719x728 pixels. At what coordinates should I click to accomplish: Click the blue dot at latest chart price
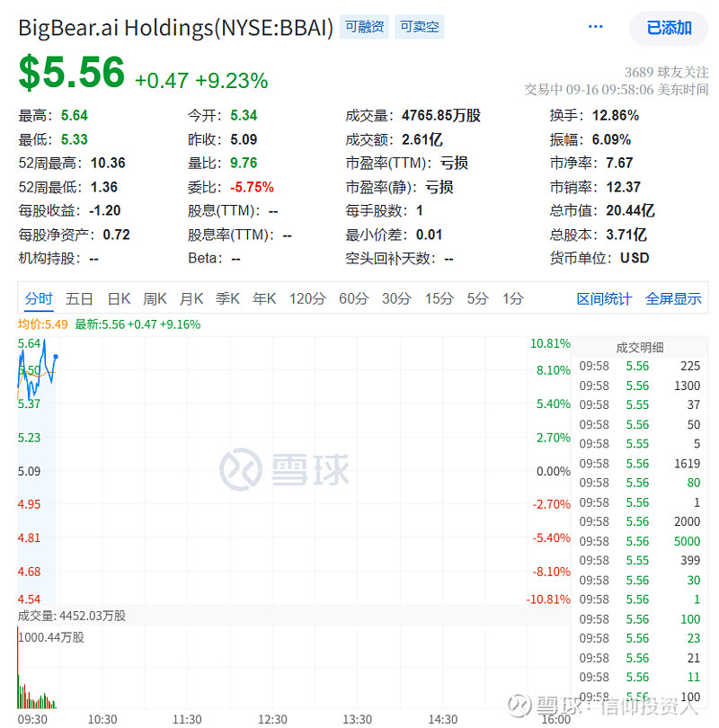[56, 357]
